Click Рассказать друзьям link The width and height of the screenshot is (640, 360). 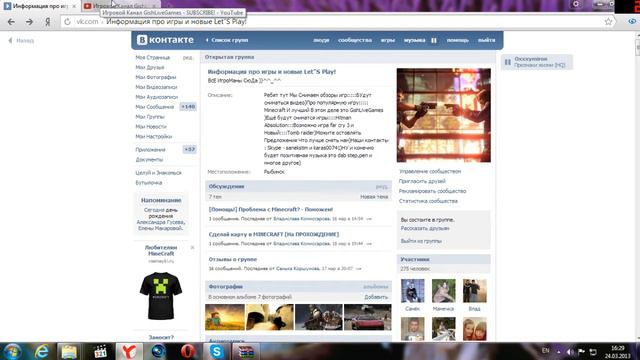pos(424,229)
